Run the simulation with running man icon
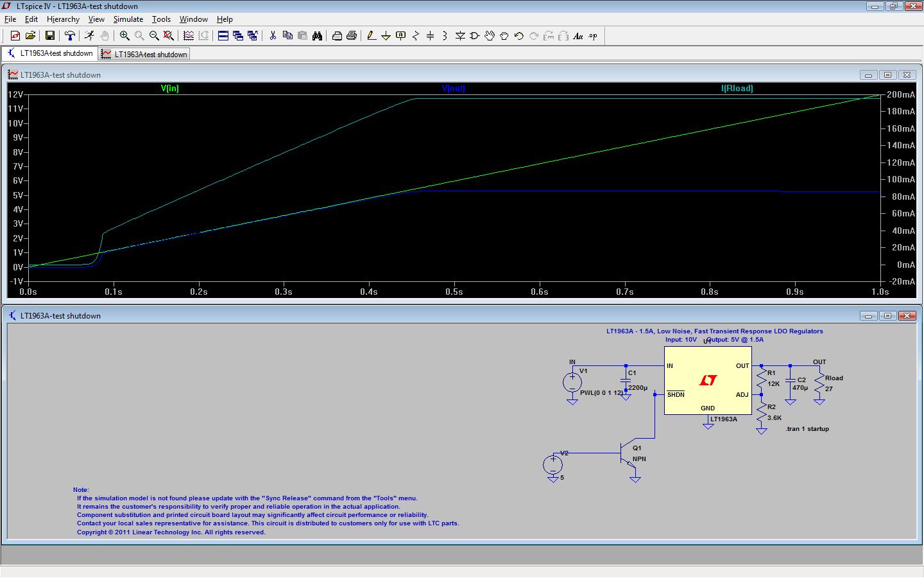924x578 pixels. (89, 36)
